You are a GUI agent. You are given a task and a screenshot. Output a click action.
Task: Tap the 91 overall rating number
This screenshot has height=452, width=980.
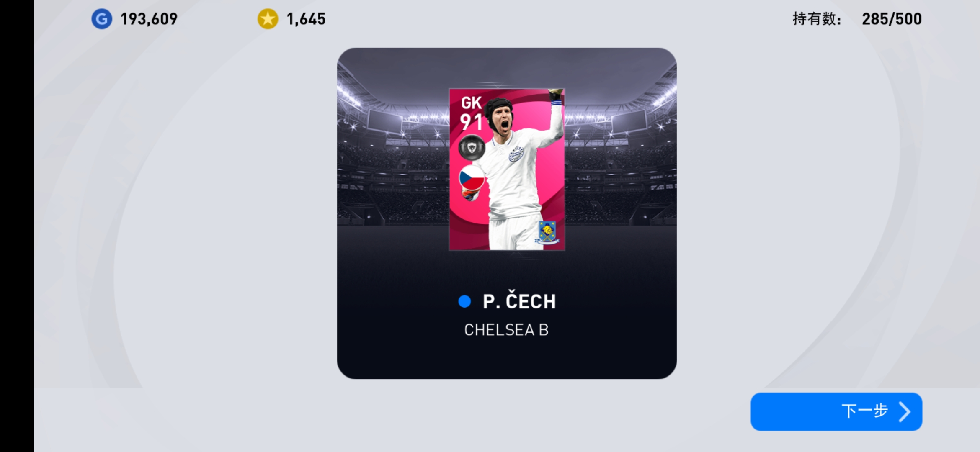(472, 122)
